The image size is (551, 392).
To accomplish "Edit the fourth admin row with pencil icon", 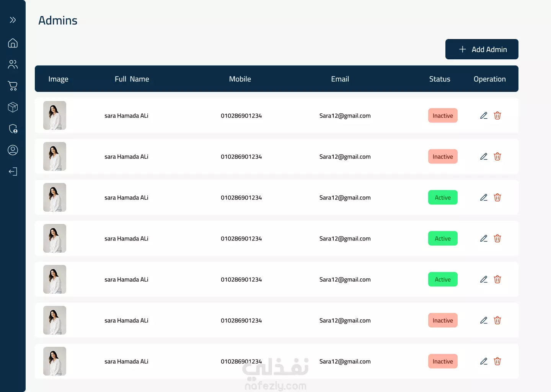I will tap(484, 238).
